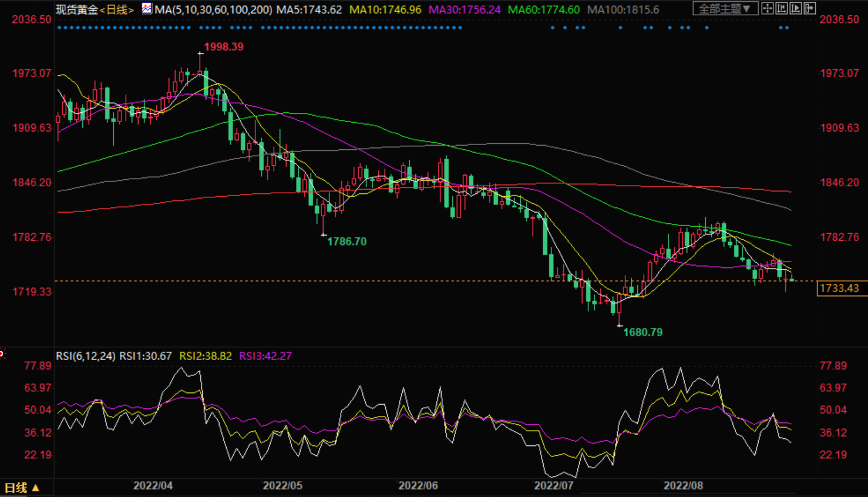The width and height of the screenshot is (868, 497).
Task: Click the 现货黄金 instrument title
Action: (x=77, y=10)
